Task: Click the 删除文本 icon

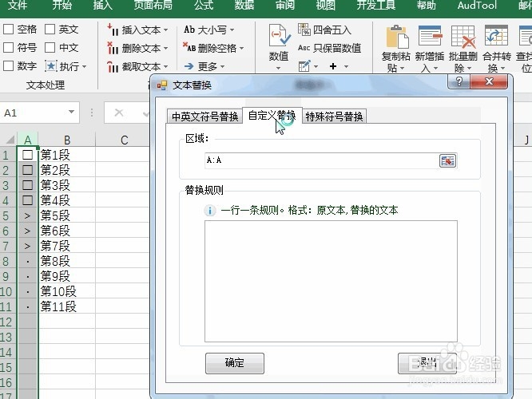Action: coord(113,48)
